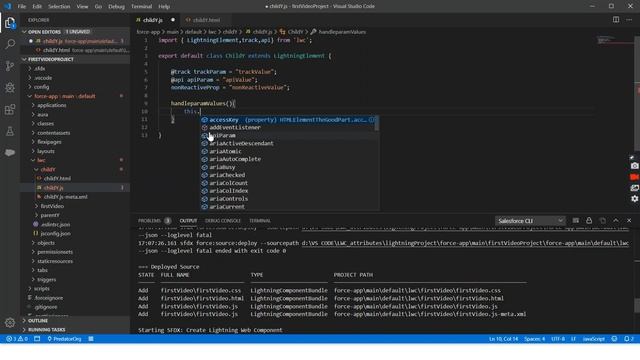Open the screen recorder settings gear
The height and width of the screenshot is (360, 640).
(x=634, y=199)
